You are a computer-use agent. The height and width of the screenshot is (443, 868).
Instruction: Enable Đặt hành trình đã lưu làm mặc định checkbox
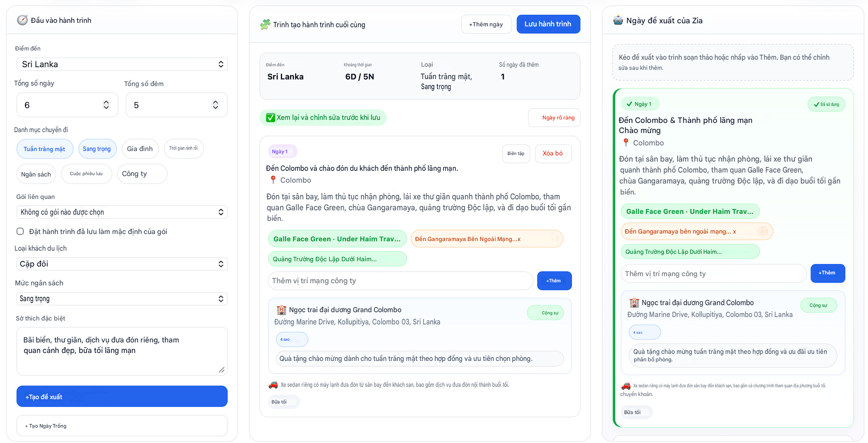(x=20, y=231)
